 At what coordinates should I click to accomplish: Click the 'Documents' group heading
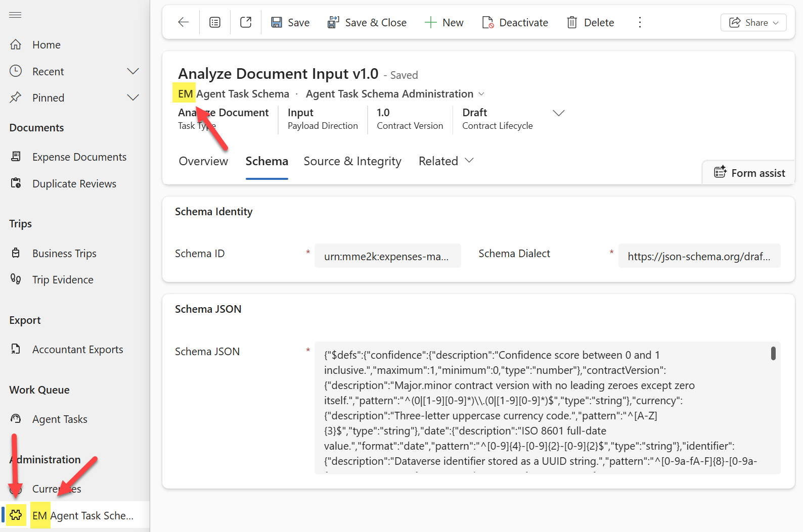36,128
